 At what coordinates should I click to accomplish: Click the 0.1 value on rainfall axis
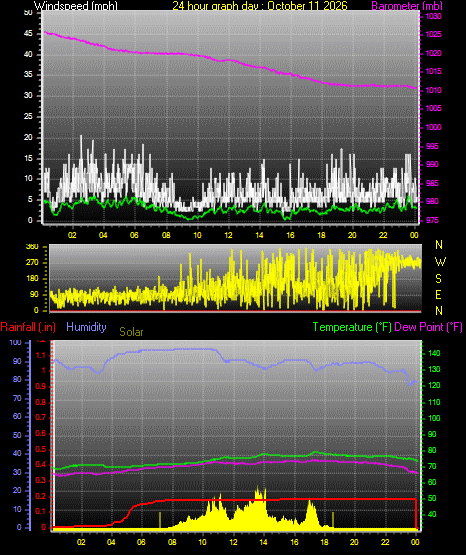click(41, 512)
